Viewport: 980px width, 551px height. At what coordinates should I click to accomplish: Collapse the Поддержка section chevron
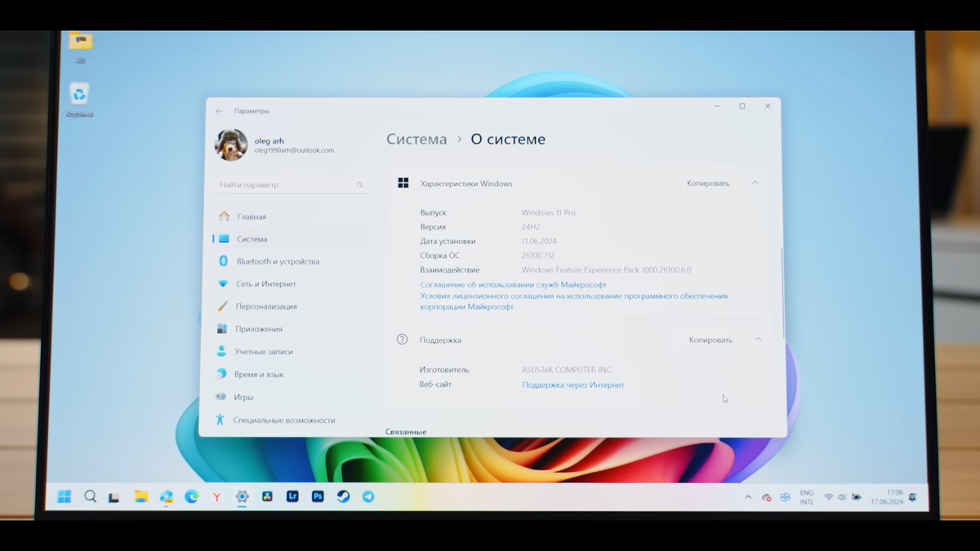tap(758, 340)
